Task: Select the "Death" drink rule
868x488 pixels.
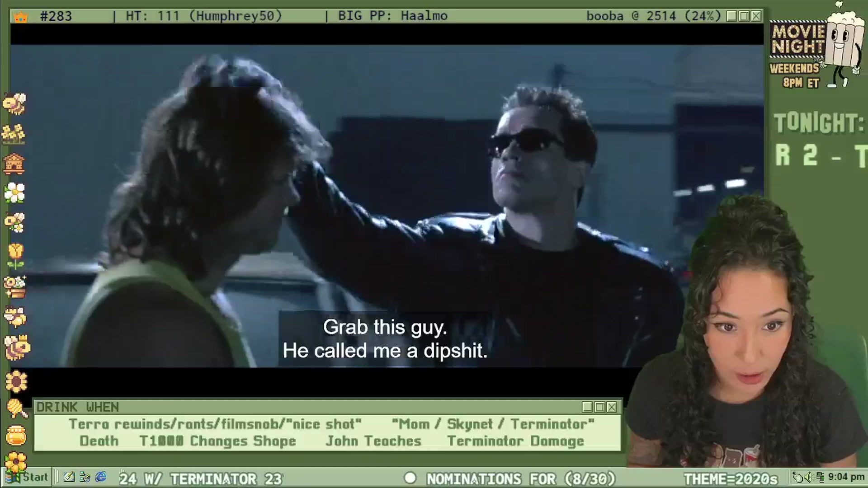Action: tap(99, 441)
